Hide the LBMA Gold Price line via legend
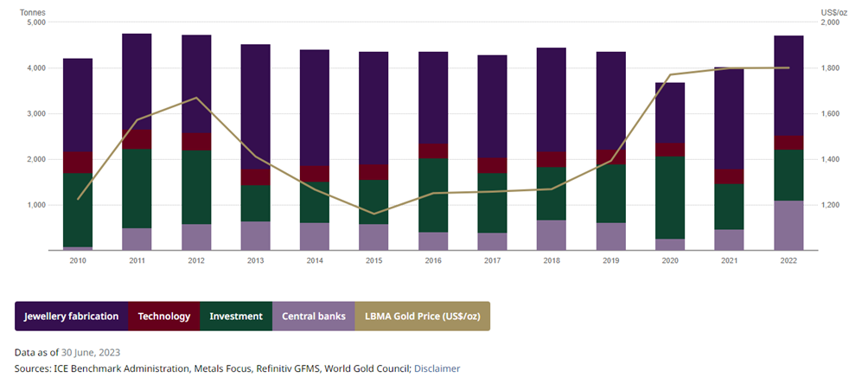 [x=422, y=316]
